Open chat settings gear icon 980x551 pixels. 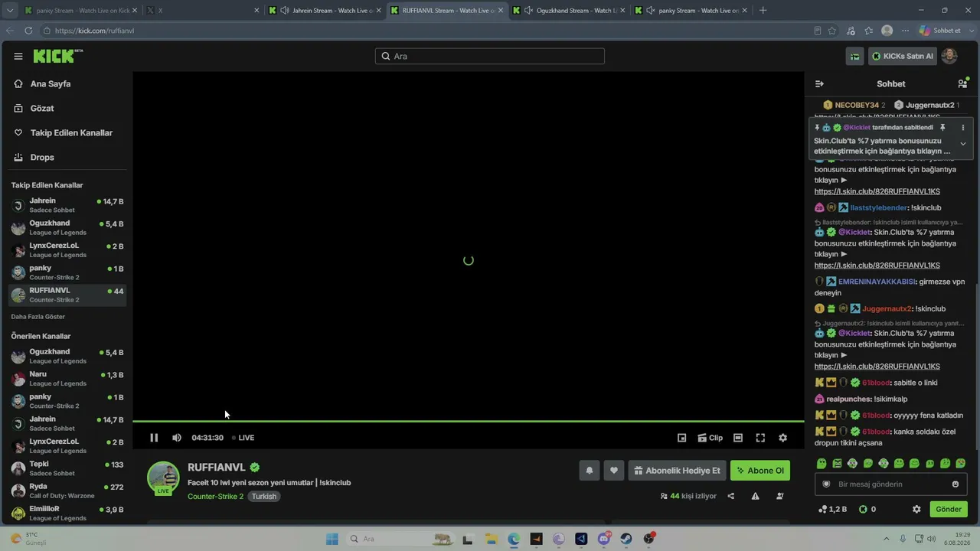tap(916, 509)
